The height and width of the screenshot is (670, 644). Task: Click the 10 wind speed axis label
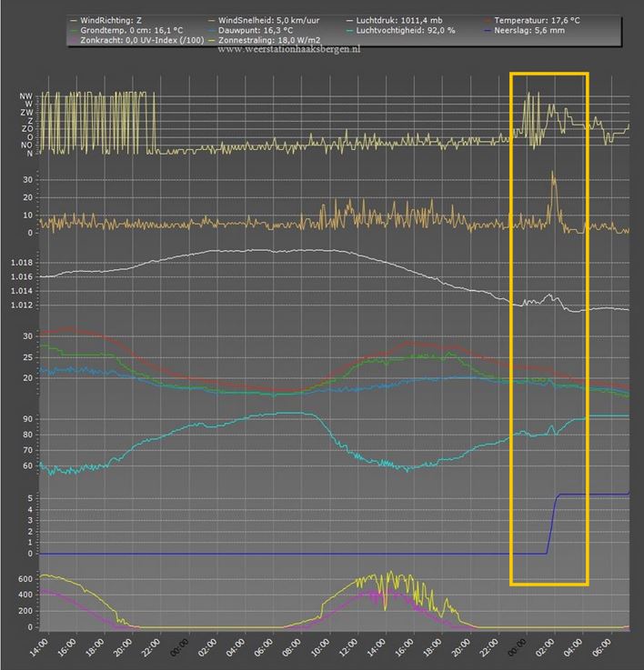click(x=28, y=215)
